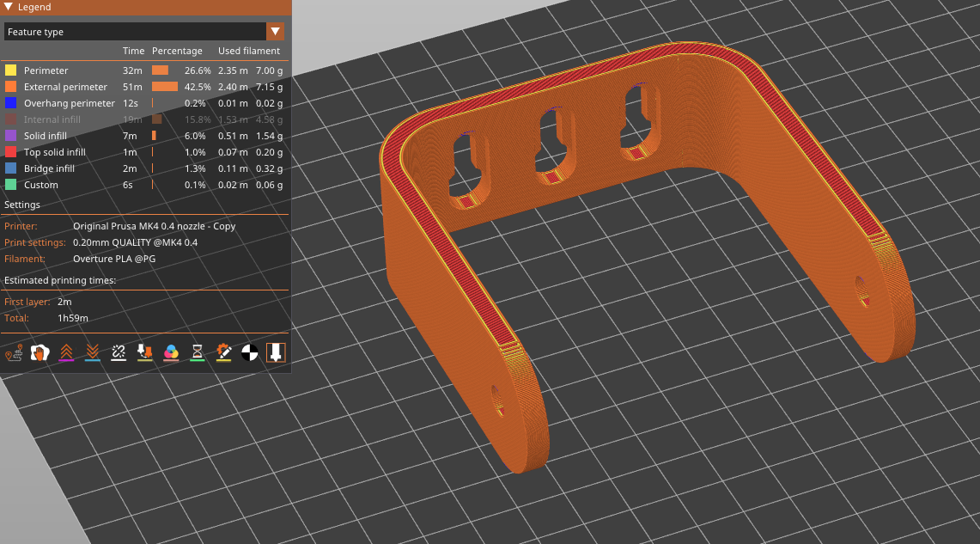Toggle print pauses hourglass icon
Screen dimensions: 980x544
[x=198, y=352]
